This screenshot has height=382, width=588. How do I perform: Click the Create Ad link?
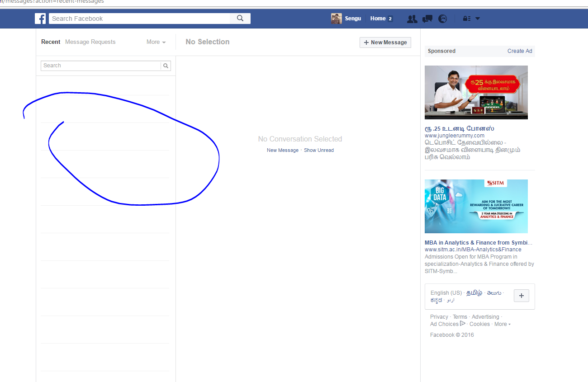[x=519, y=51]
